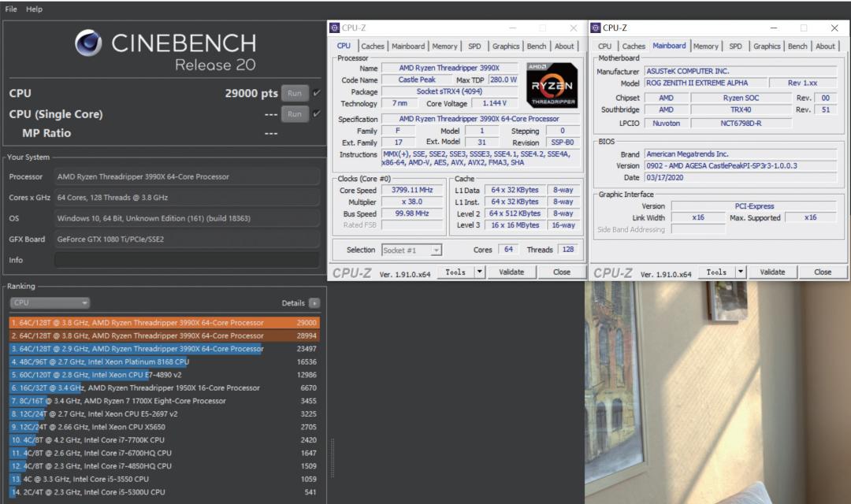Open the Help menu in Cinebench
Image resolution: width=851 pixels, height=504 pixels.
(x=34, y=9)
